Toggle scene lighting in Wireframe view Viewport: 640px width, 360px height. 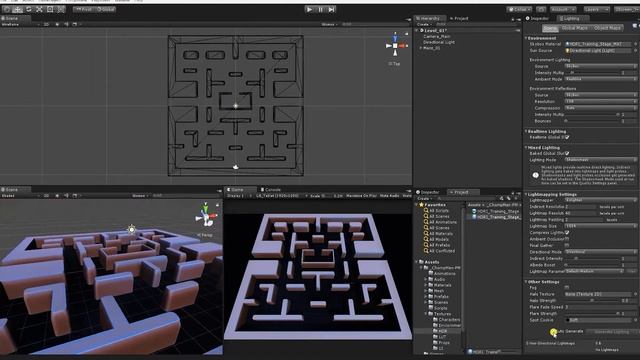(57, 24)
